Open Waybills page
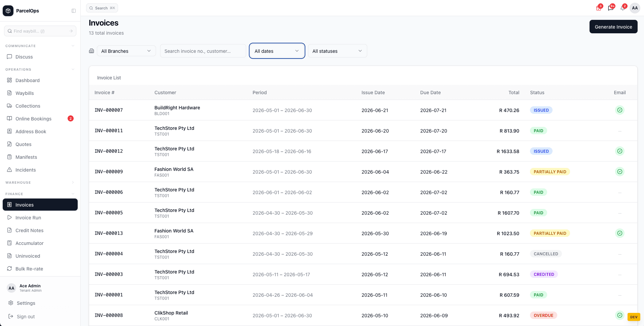 40,93
